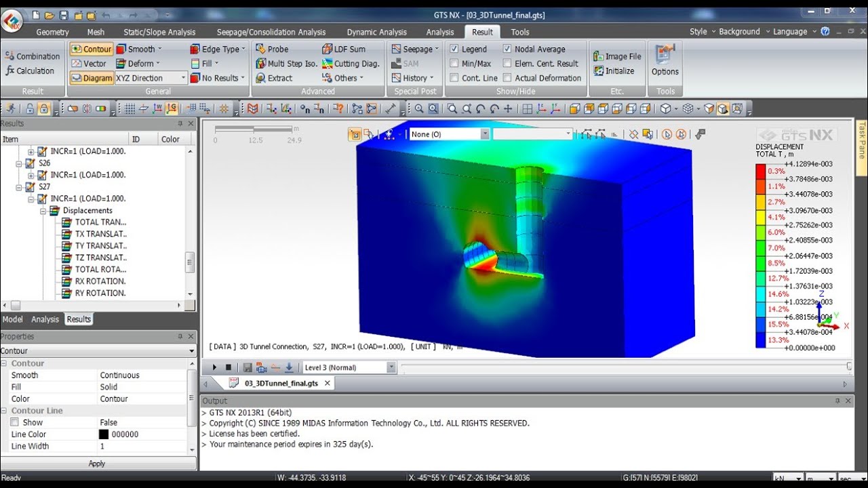Open the Style menu
868x488 pixels.
(x=701, y=31)
